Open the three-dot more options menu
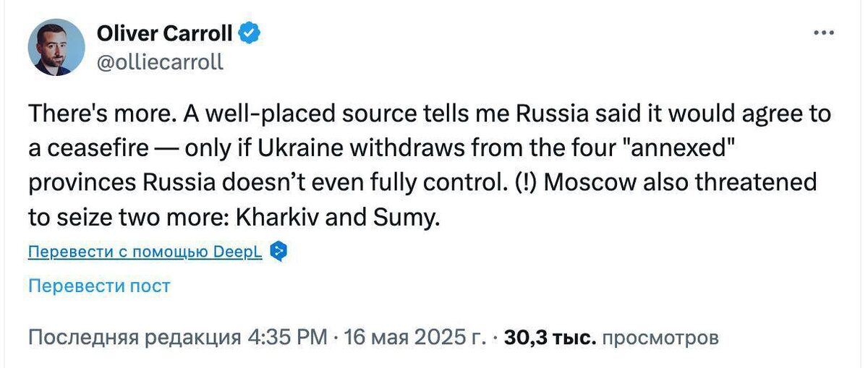The height and width of the screenshot is (368, 868). [824, 33]
